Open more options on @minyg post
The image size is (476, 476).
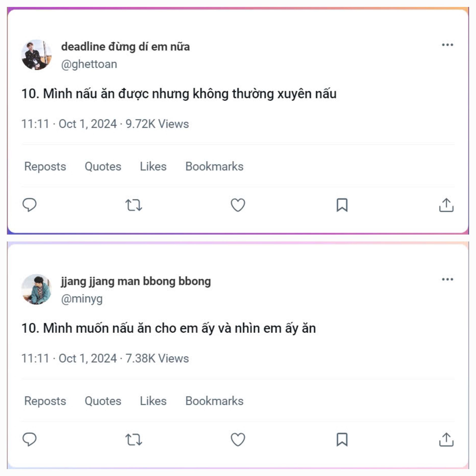tap(447, 279)
